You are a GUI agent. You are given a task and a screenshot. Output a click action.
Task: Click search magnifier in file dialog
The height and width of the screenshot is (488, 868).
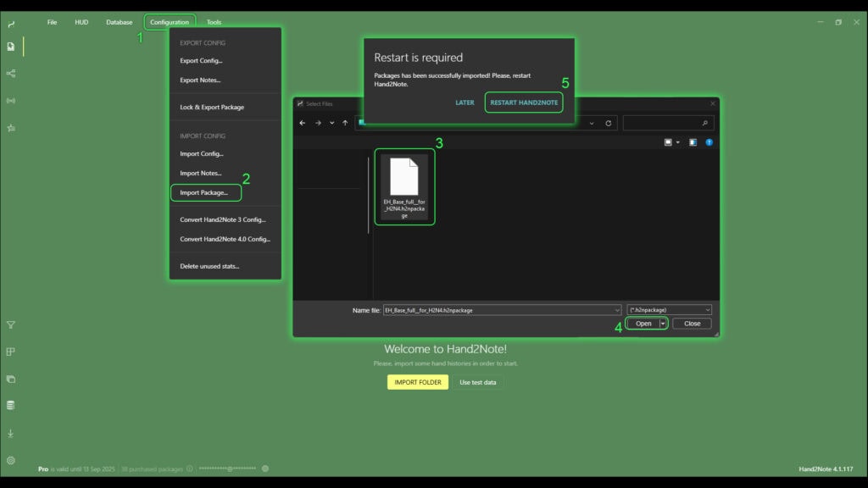[704, 123]
